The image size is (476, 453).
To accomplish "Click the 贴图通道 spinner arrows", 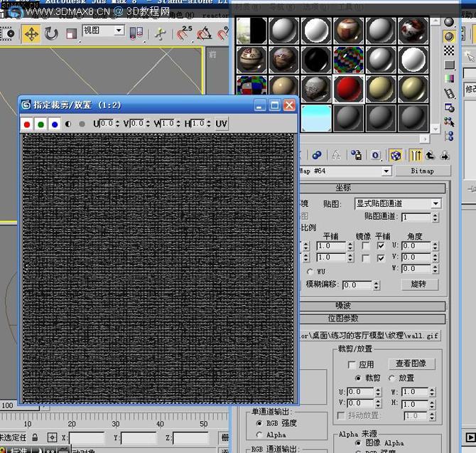I will [x=435, y=217].
